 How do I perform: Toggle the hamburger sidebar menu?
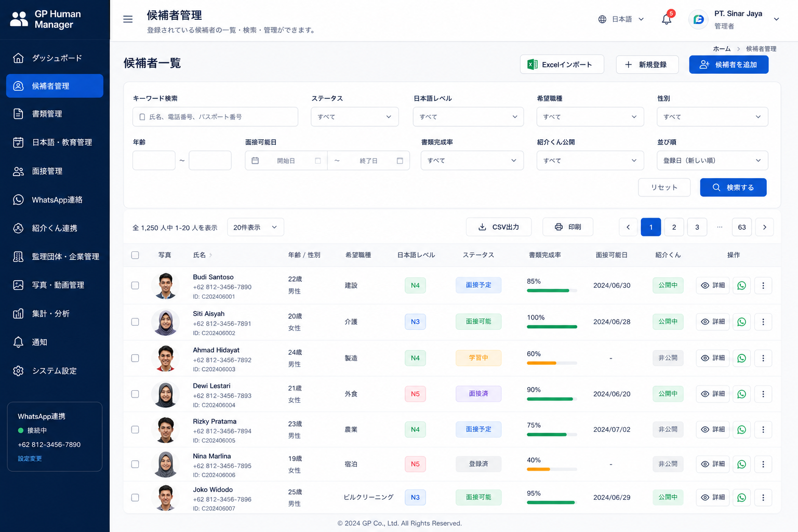(128, 19)
